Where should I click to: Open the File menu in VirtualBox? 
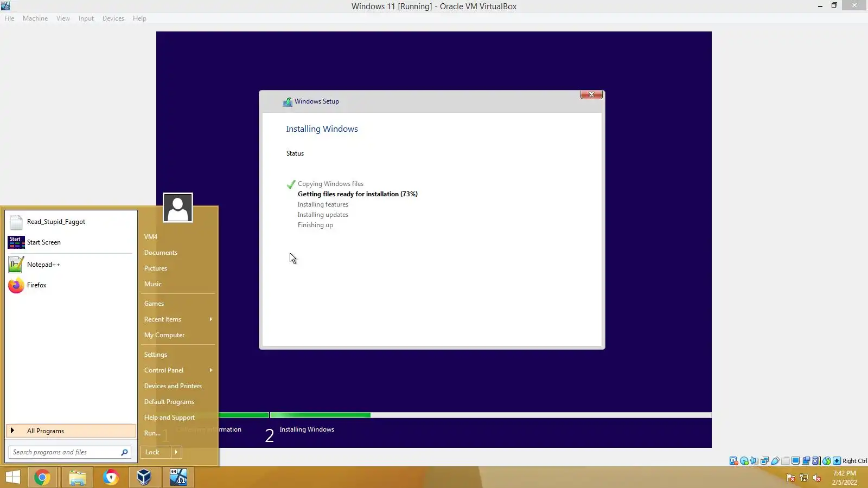[x=9, y=18]
